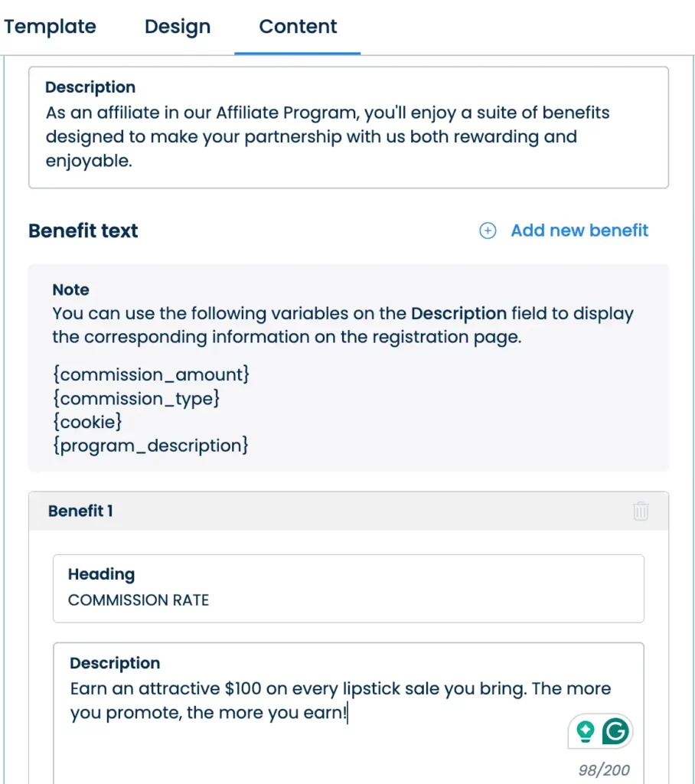Open the Grammarly G icon
The width and height of the screenshot is (695, 784).
coord(615,732)
